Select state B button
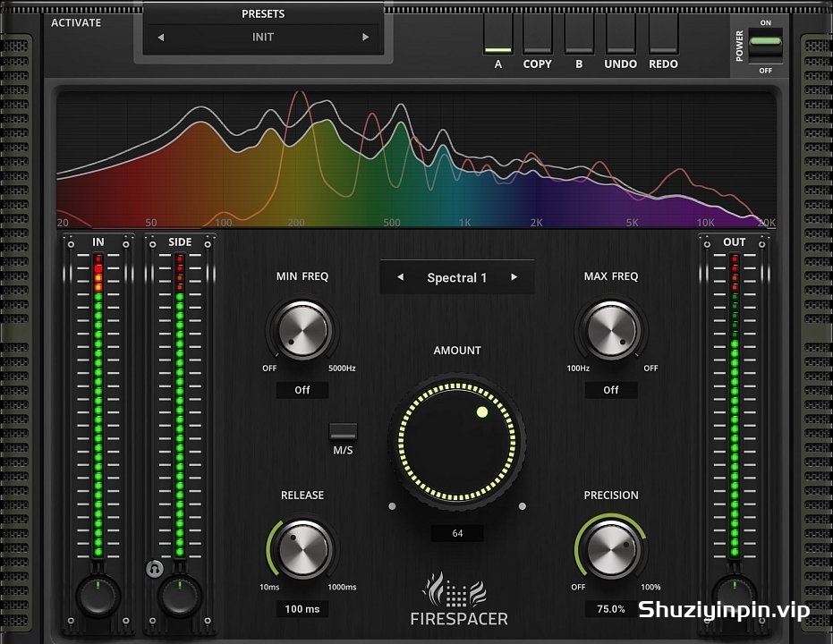 (x=579, y=35)
